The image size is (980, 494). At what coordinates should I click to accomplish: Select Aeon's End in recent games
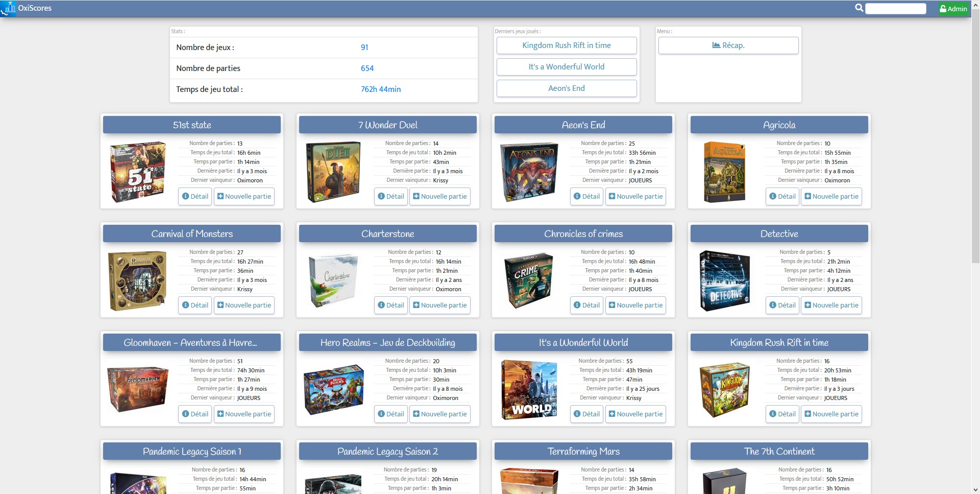pos(567,88)
